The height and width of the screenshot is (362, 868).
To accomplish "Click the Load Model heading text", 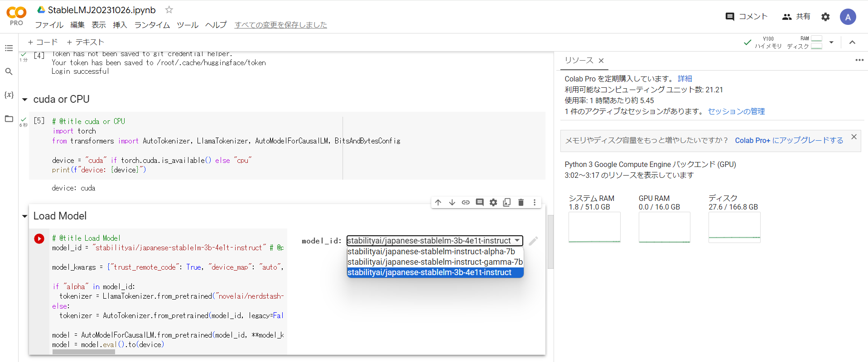I will point(60,216).
